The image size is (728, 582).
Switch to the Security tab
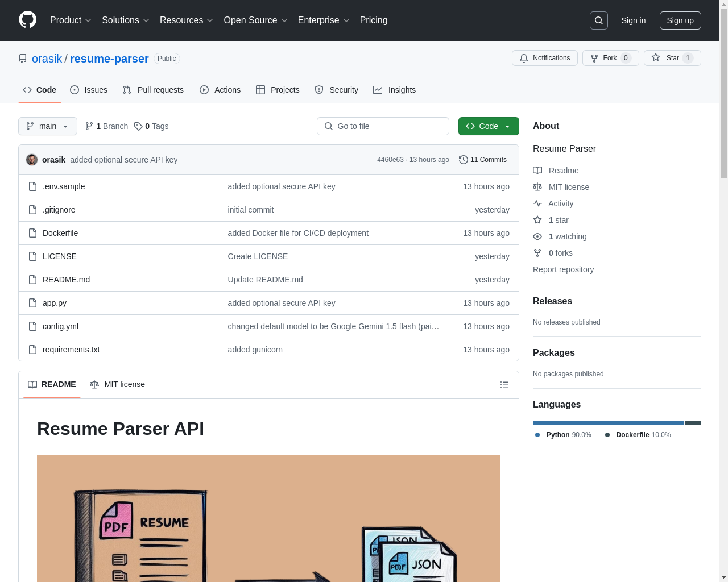coord(337,90)
